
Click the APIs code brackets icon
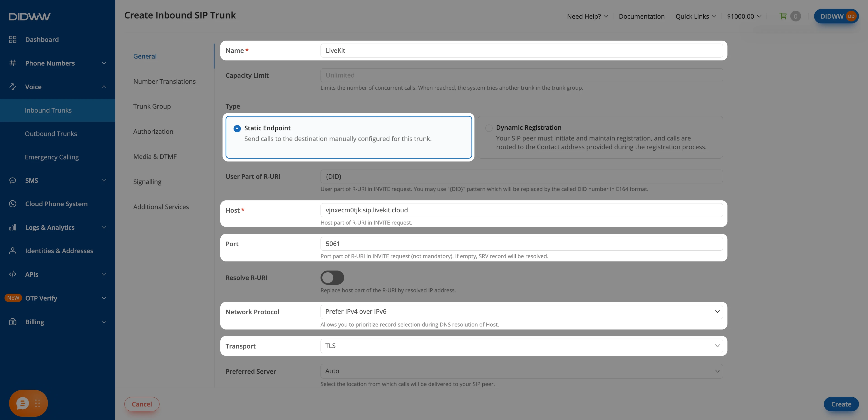click(x=12, y=274)
